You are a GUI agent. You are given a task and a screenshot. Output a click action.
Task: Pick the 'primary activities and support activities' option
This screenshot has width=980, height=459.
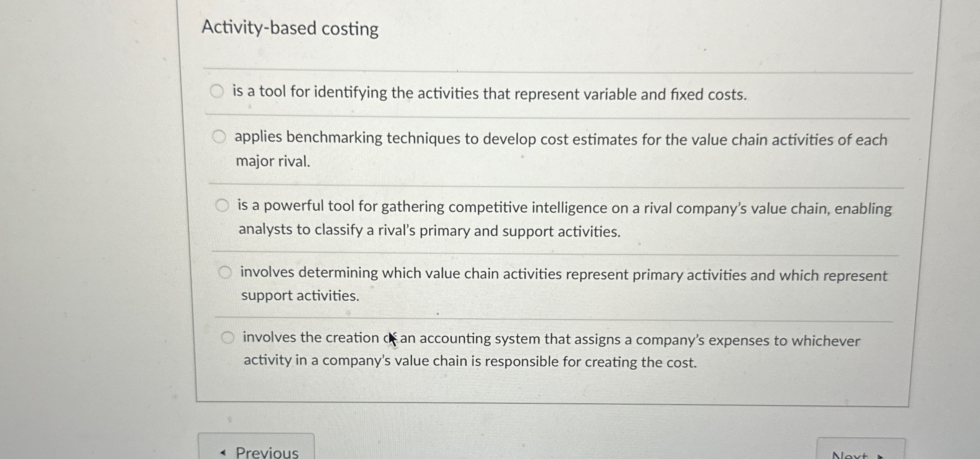[226, 272]
